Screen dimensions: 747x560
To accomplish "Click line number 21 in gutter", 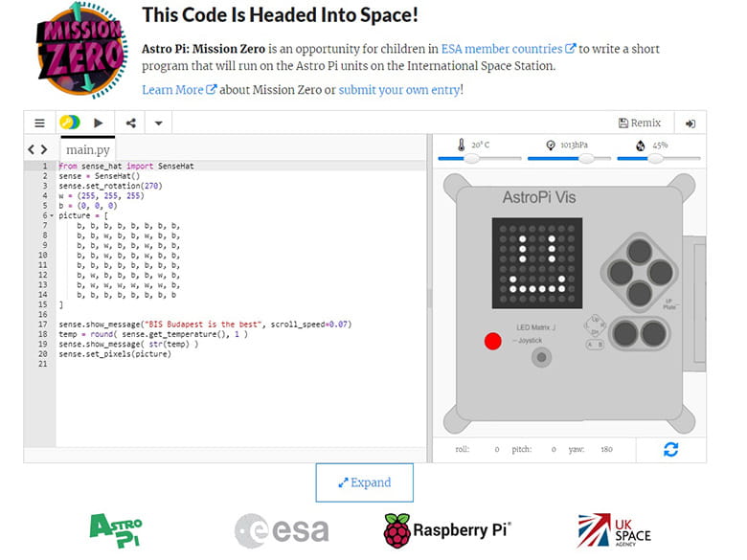I will (x=43, y=364).
